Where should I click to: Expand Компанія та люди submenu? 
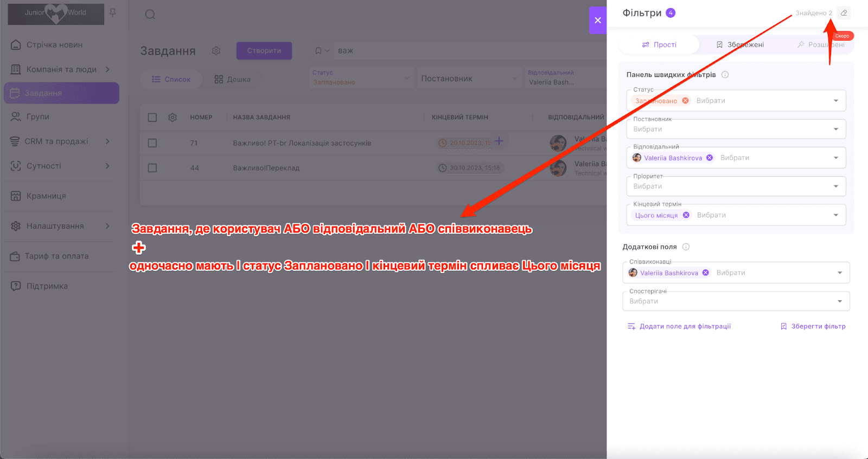click(x=107, y=69)
